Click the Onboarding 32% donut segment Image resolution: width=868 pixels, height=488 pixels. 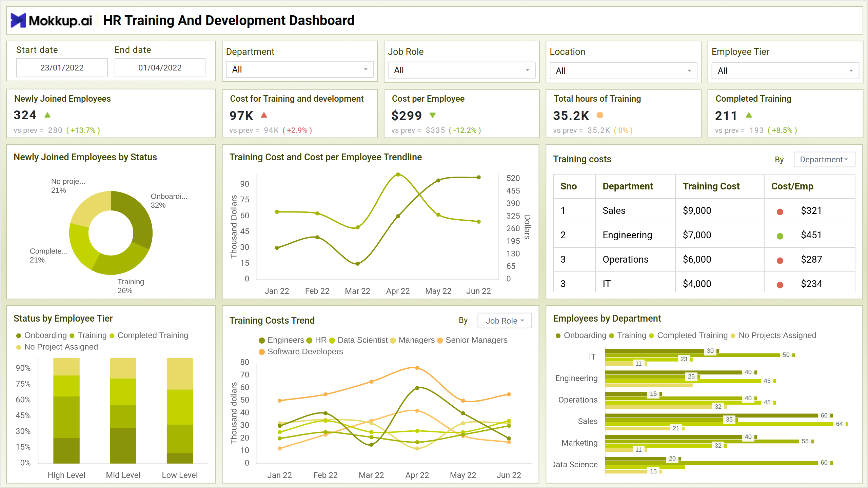click(138, 217)
